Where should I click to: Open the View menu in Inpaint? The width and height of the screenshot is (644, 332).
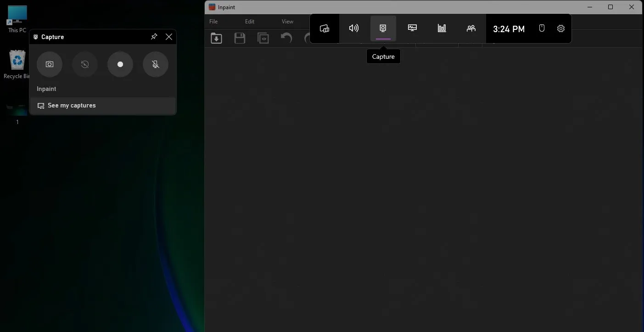(287, 22)
